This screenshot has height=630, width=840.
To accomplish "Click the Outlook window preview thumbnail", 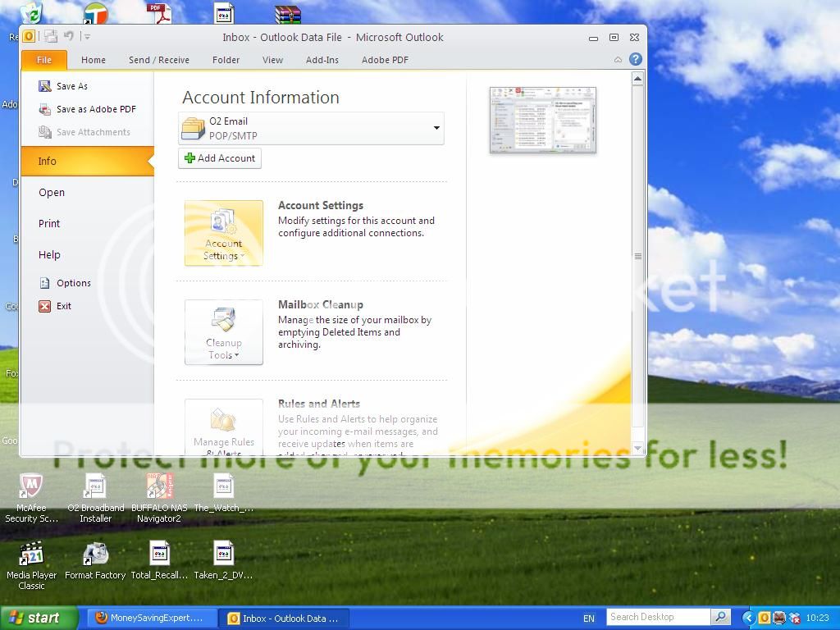I will point(542,120).
